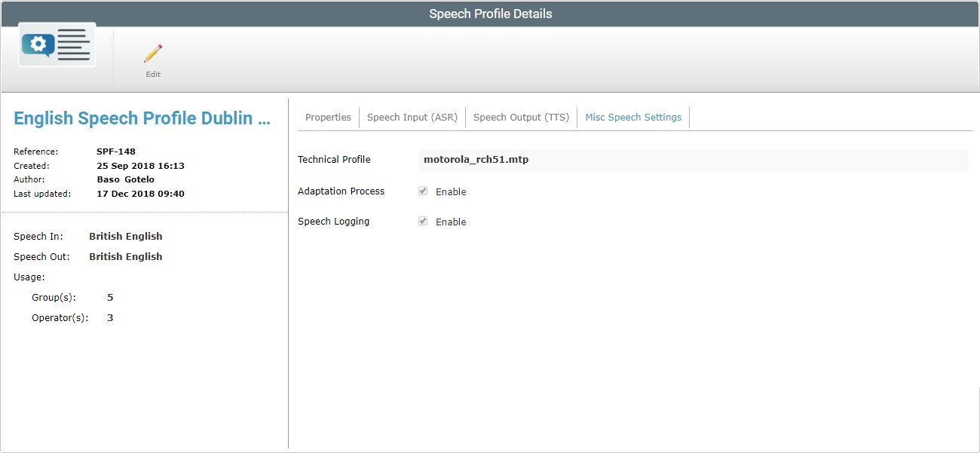980x453 pixels.
Task: Disable the Speech Logging checkbox
Action: 423,221
